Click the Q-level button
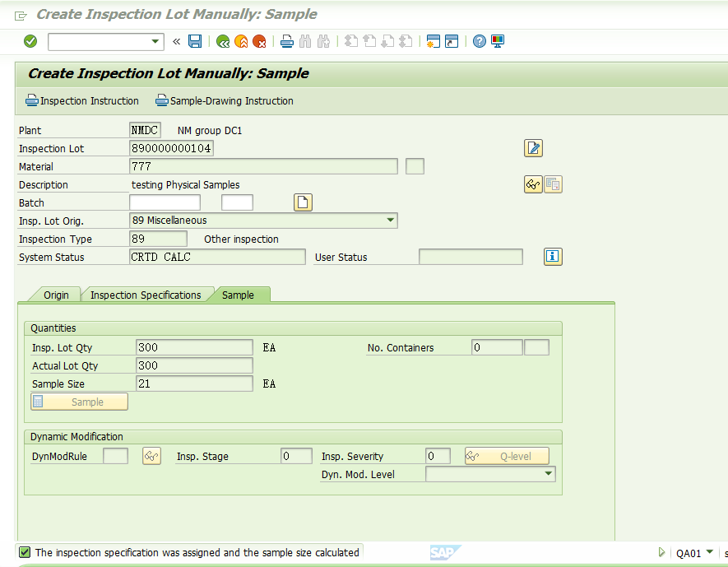This screenshot has width=728, height=567. 507,456
